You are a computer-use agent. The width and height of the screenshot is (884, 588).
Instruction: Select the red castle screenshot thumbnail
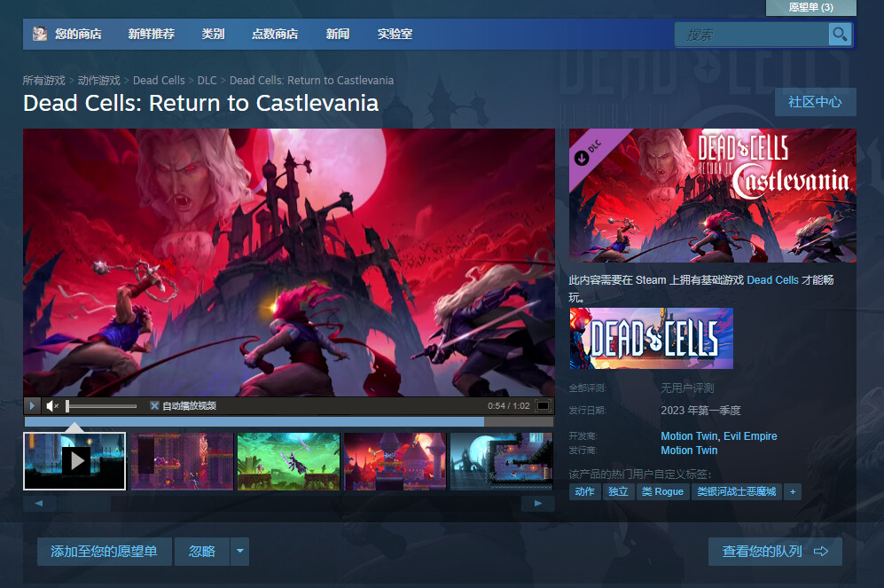395,461
